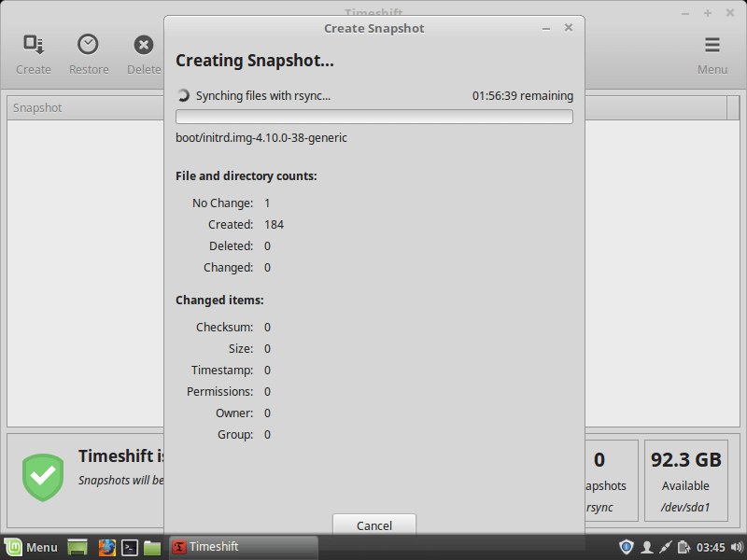This screenshot has width=747, height=560.
Task: Switch to Timeshift taskbar window button
Action: point(243,547)
